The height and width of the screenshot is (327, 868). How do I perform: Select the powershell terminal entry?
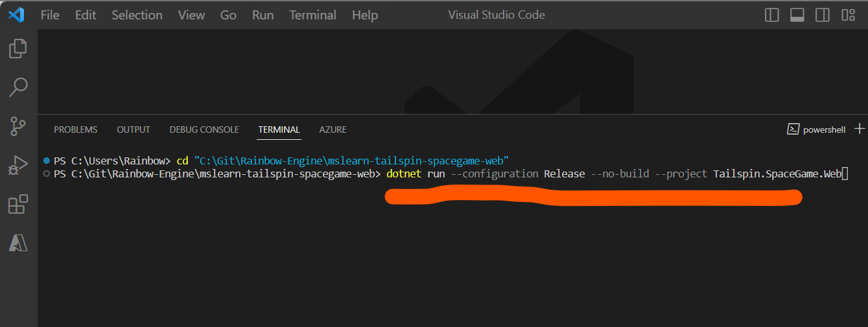pyautogui.click(x=816, y=130)
